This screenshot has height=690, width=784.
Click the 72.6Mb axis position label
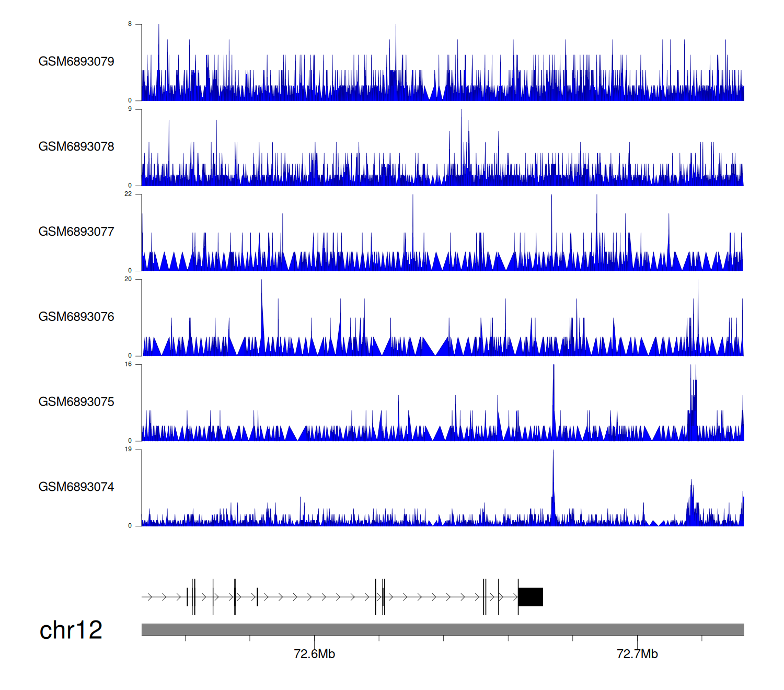pyautogui.click(x=314, y=654)
